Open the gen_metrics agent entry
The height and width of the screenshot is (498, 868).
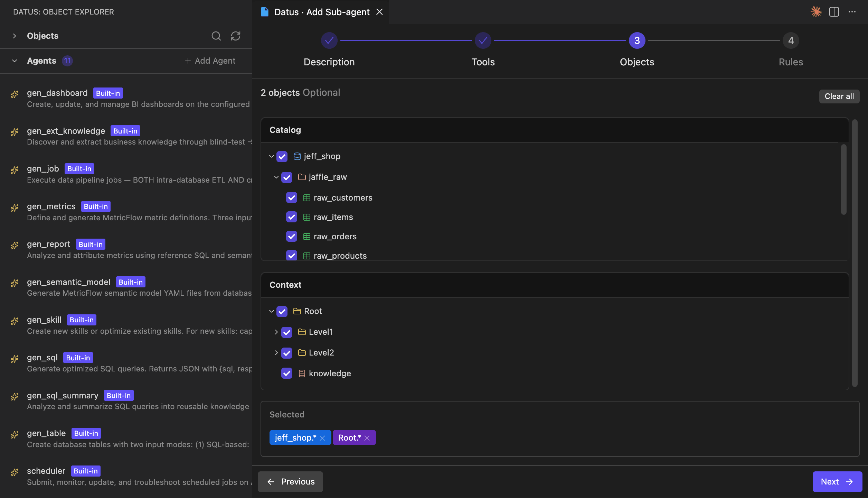tap(126, 212)
